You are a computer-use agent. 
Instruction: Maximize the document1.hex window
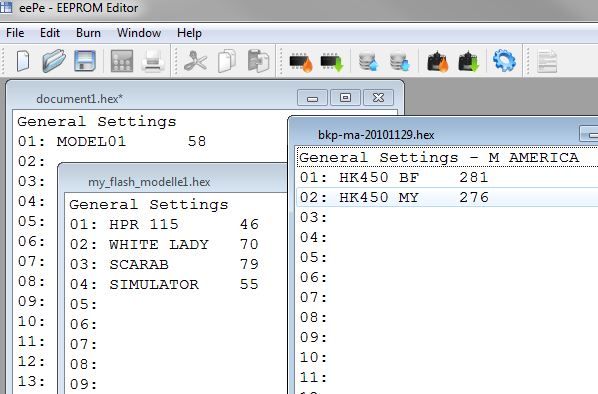(x=345, y=98)
